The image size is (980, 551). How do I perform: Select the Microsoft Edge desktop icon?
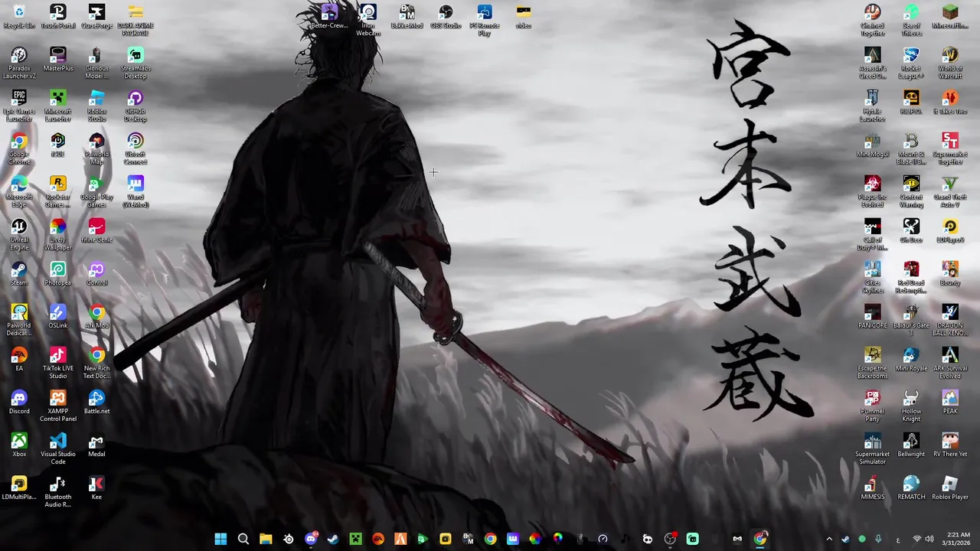(x=19, y=191)
